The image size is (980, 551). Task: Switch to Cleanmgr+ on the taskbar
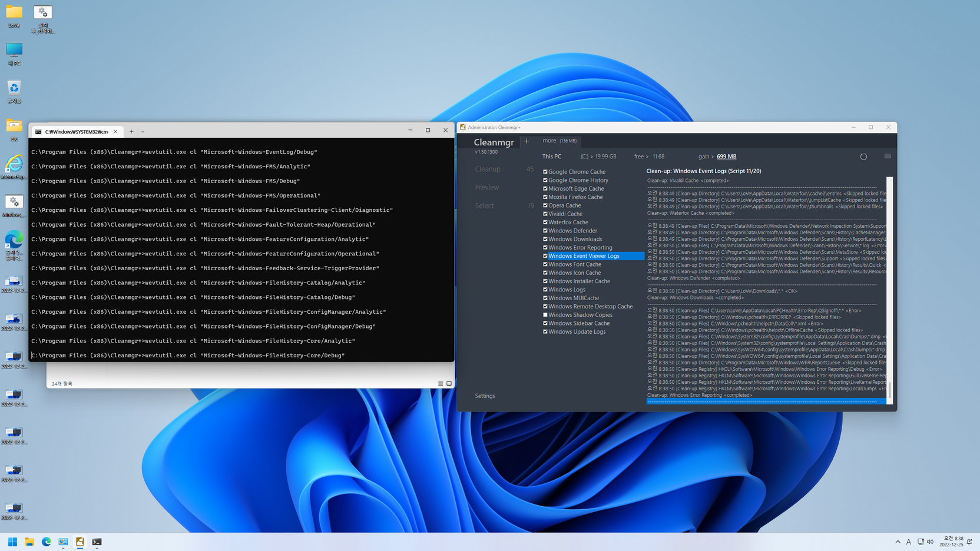click(80, 542)
